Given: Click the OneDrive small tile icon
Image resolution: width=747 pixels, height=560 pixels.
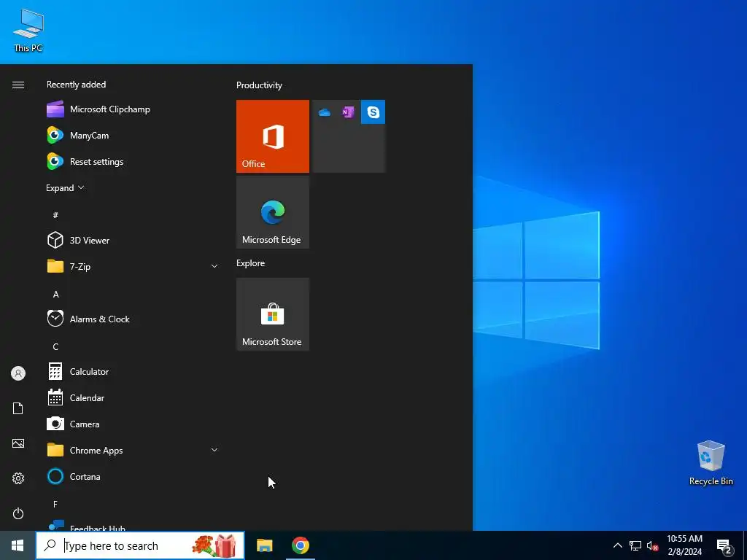Looking at the screenshot, I should [x=325, y=112].
